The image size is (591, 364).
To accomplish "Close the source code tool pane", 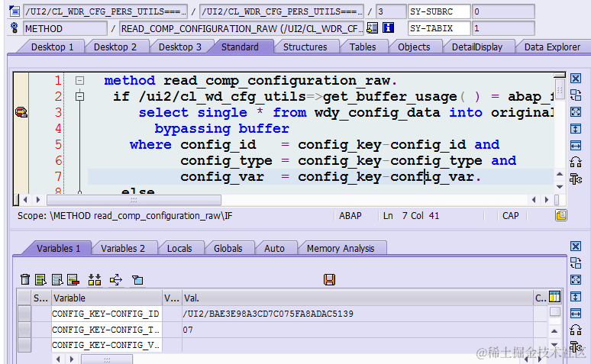I will click(576, 79).
